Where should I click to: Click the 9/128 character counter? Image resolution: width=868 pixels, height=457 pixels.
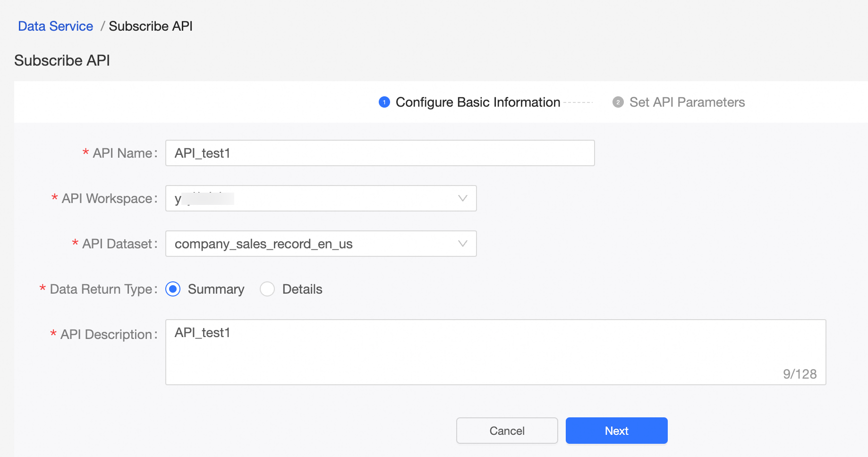tap(799, 374)
